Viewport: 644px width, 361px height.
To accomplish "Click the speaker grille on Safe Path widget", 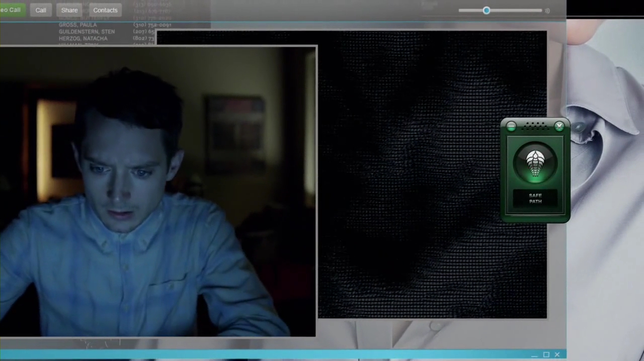I will point(535,127).
